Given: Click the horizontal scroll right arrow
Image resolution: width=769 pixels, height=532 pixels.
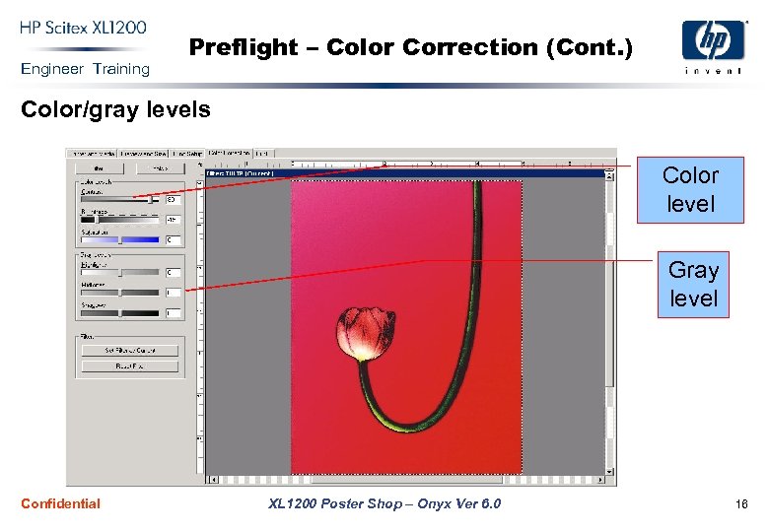Looking at the screenshot, I should coord(600,480).
